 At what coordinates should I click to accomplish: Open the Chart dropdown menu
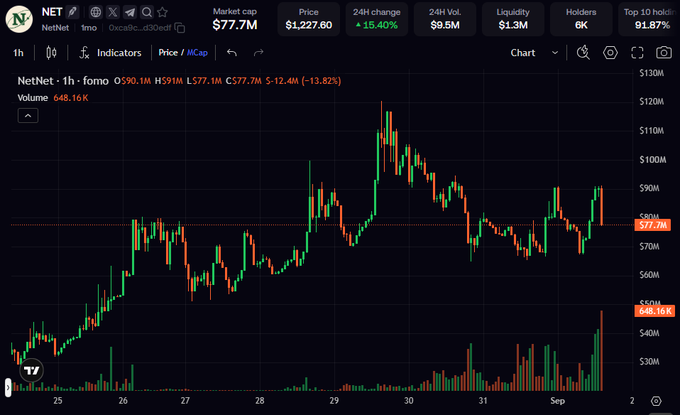[x=534, y=53]
